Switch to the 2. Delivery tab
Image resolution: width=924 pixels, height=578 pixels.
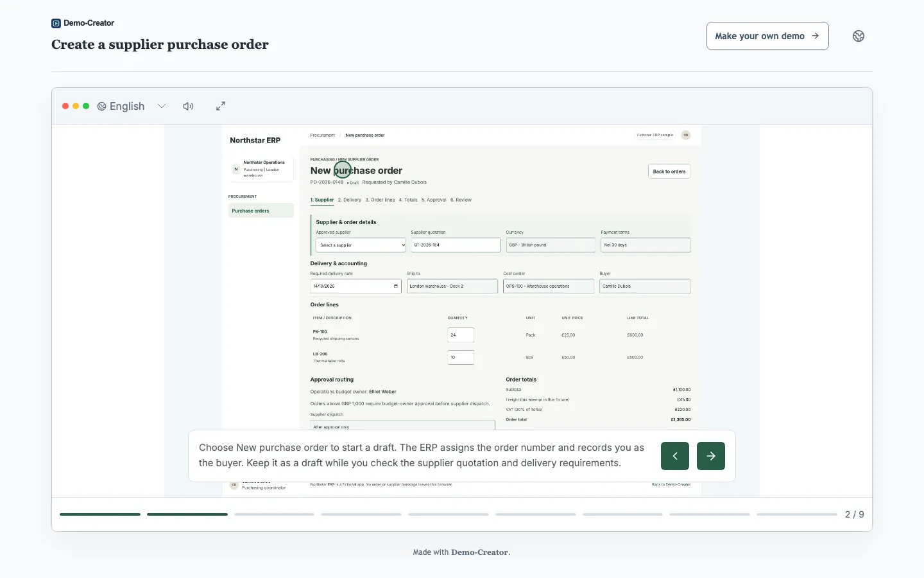pos(350,200)
